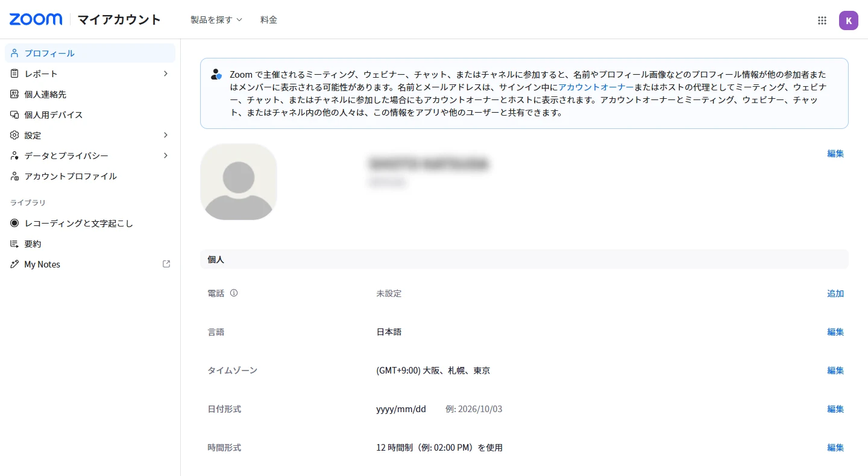The height and width of the screenshot is (476, 868).
Task: Click 編集 in the 言語 row
Action: tap(835, 332)
